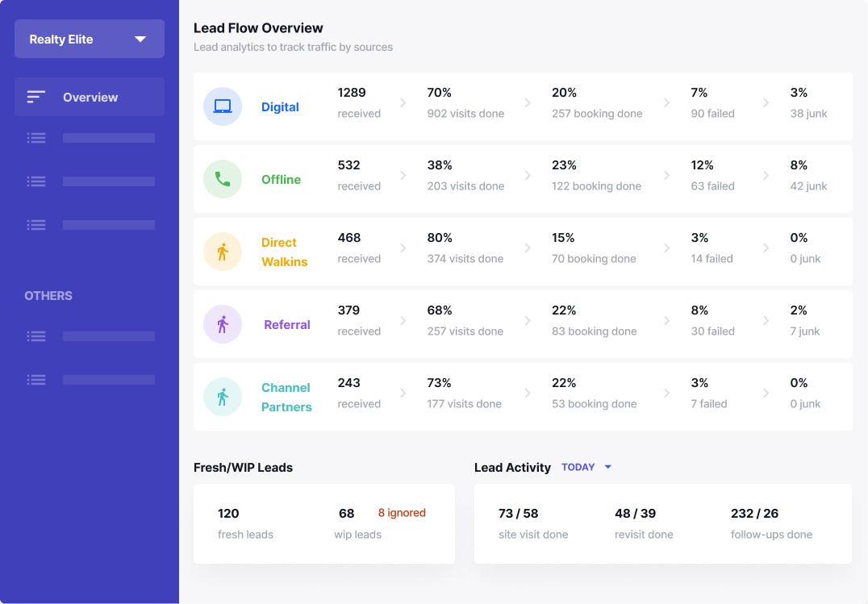This screenshot has width=868, height=604.
Task: Click the 120 fresh leads stat
Action: coord(228,513)
